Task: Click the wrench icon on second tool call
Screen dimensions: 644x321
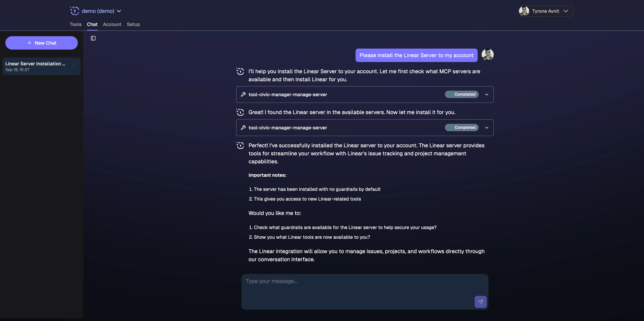Action: pyautogui.click(x=243, y=128)
